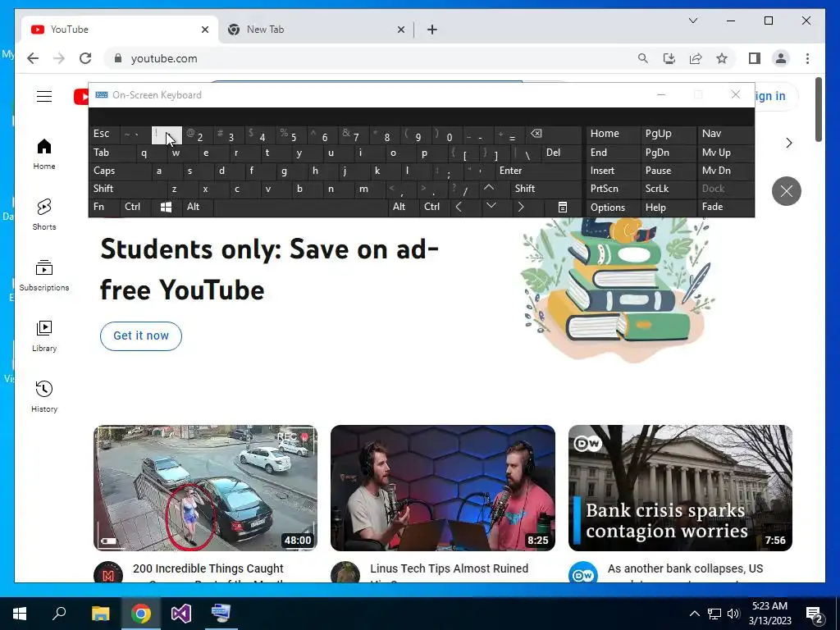Toggle Fn key on On-Screen Keyboard

(x=104, y=208)
